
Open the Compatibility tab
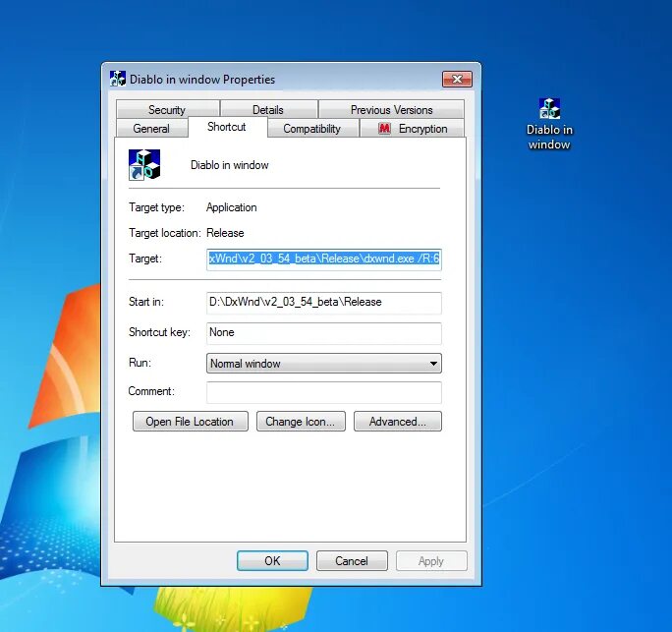pyautogui.click(x=311, y=128)
